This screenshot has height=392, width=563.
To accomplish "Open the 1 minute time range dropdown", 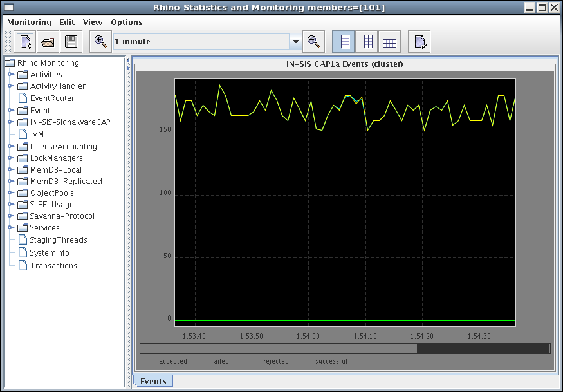I will coord(296,42).
